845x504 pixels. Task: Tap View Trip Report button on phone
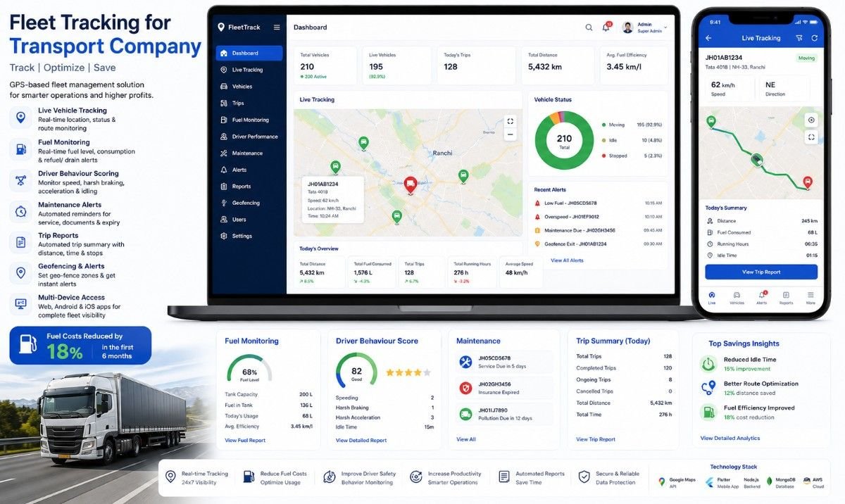[x=761, y=272]
